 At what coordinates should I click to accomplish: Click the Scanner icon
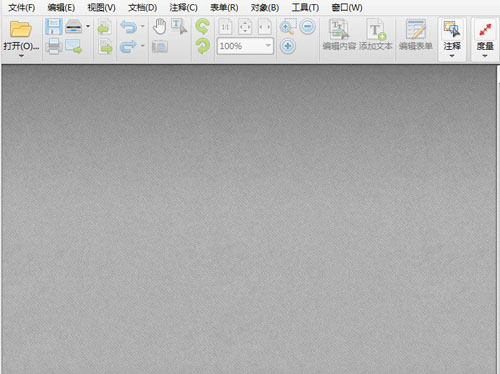point(74,27)
